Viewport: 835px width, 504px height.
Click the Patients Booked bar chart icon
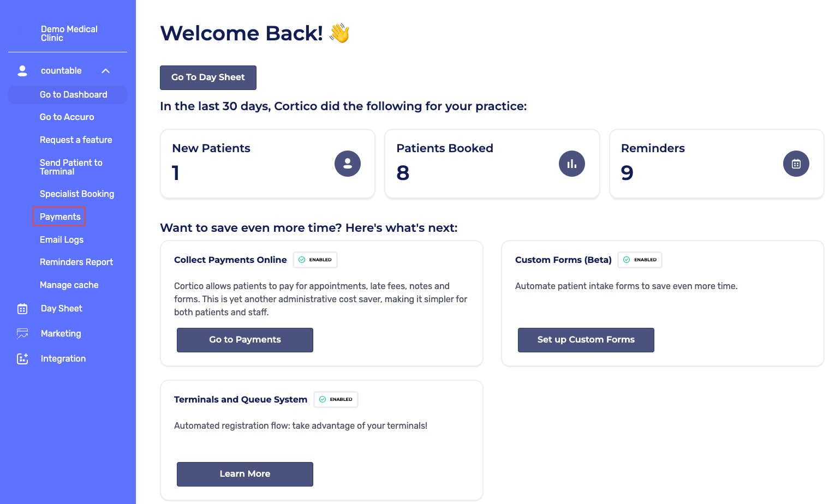pyautogui.click(x=572, y=164)
